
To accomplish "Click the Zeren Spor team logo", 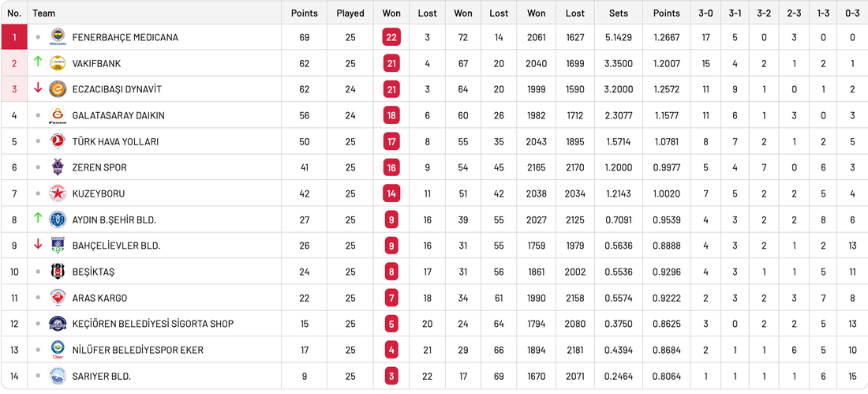I will pyautogui.click(x=58, y=167).
